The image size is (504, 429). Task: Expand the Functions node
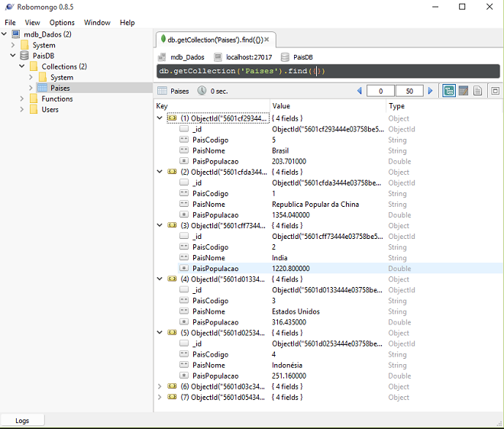point(22,98)
